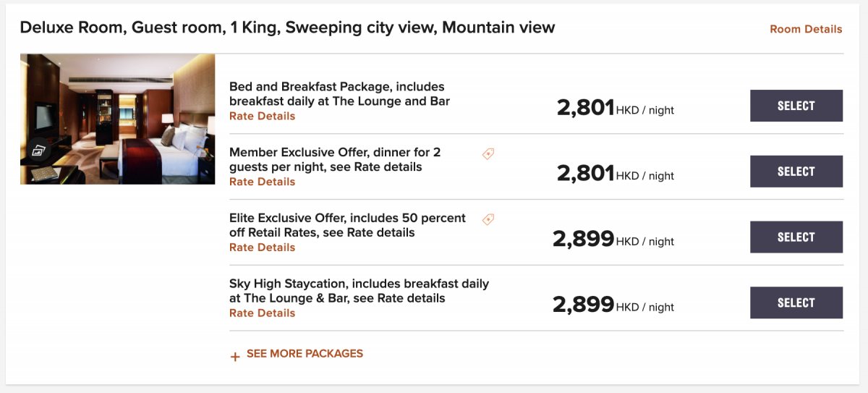Expand the SEE MORE PACKAGES list
868x393 pixels.
(x=297, y=354)
